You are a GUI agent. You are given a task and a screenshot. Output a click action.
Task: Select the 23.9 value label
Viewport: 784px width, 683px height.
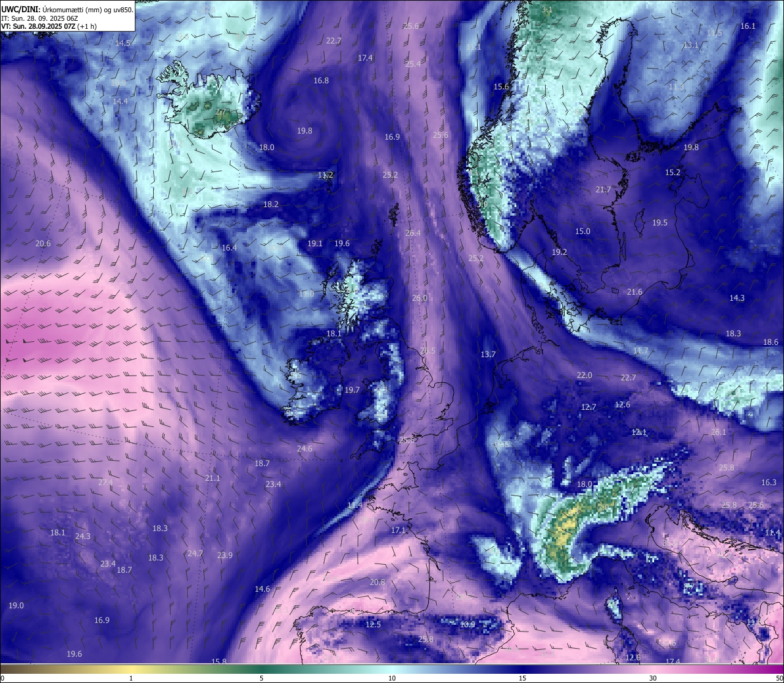(225, 555)
